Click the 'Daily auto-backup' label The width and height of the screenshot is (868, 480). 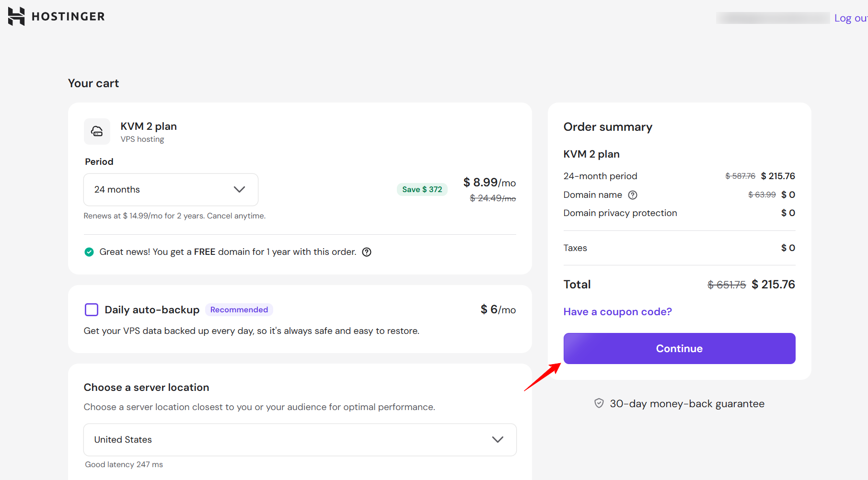coord(152,310)
